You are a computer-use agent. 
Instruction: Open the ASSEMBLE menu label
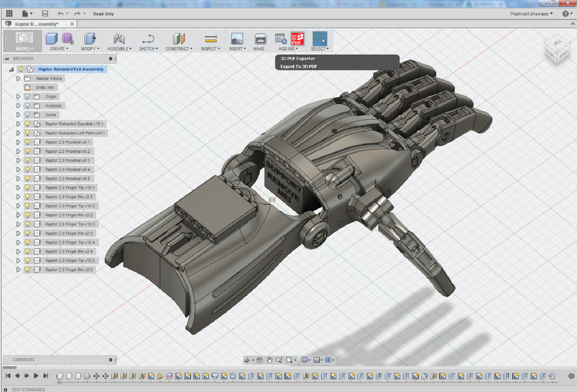(x=119, y=49)
